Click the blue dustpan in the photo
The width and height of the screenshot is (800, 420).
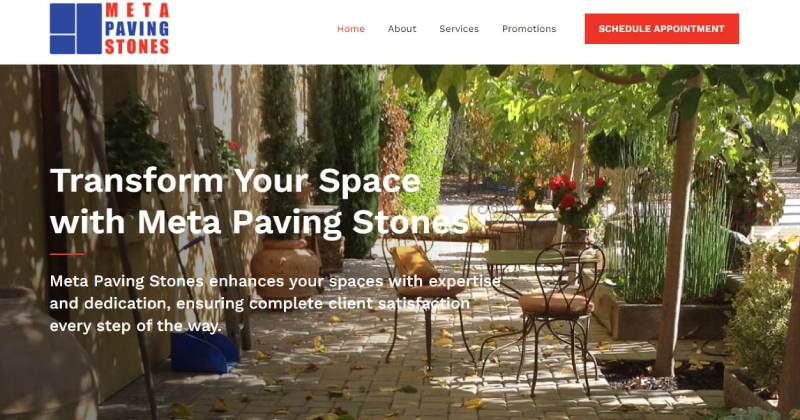click(x=205, y=352)
